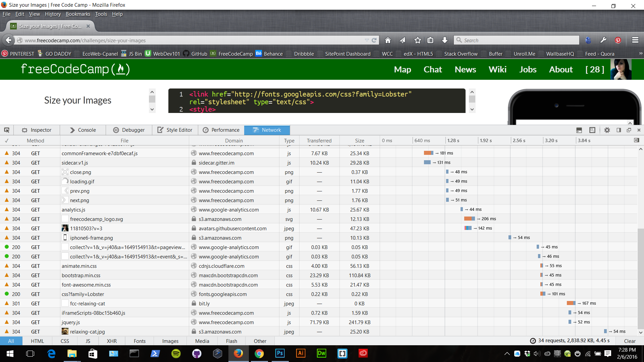Filter requests by CSS
Image resolution: width=644 pixels, height=362 pixels.
click(65, 341)
